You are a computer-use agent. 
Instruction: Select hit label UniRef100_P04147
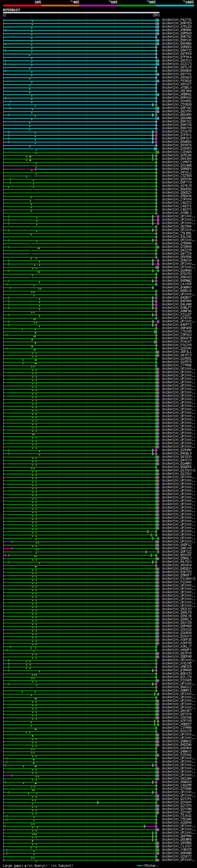coord(176,342)
